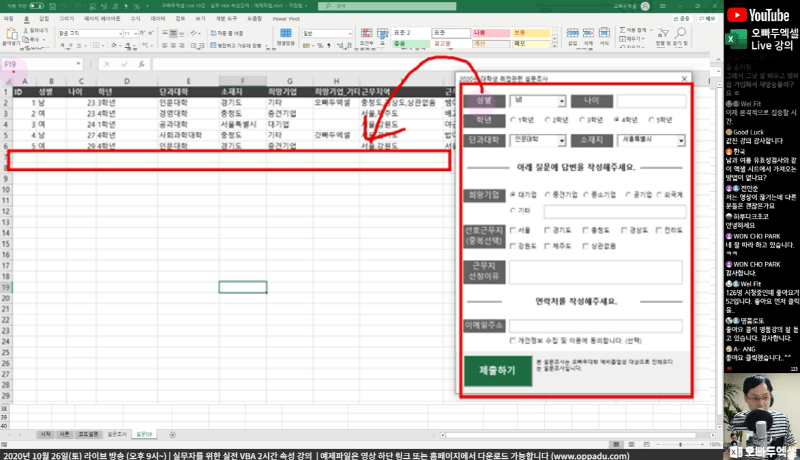Click the Find and Select magnifier icon
This screenshot has height=460, width=800.
point(680,34)
